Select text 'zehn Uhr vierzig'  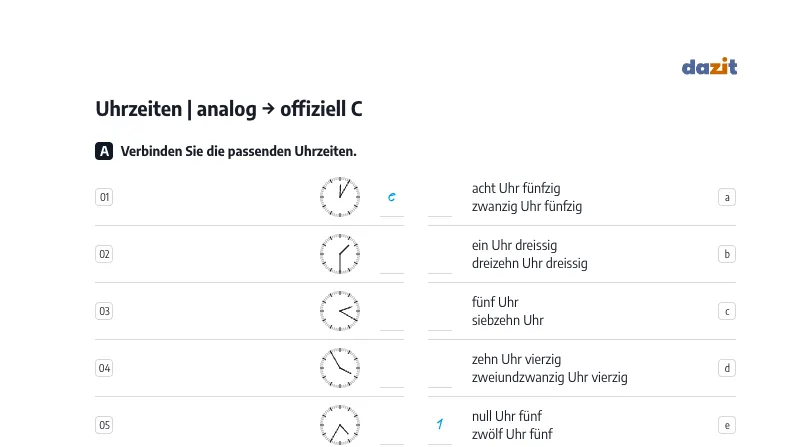coord(516,359)
